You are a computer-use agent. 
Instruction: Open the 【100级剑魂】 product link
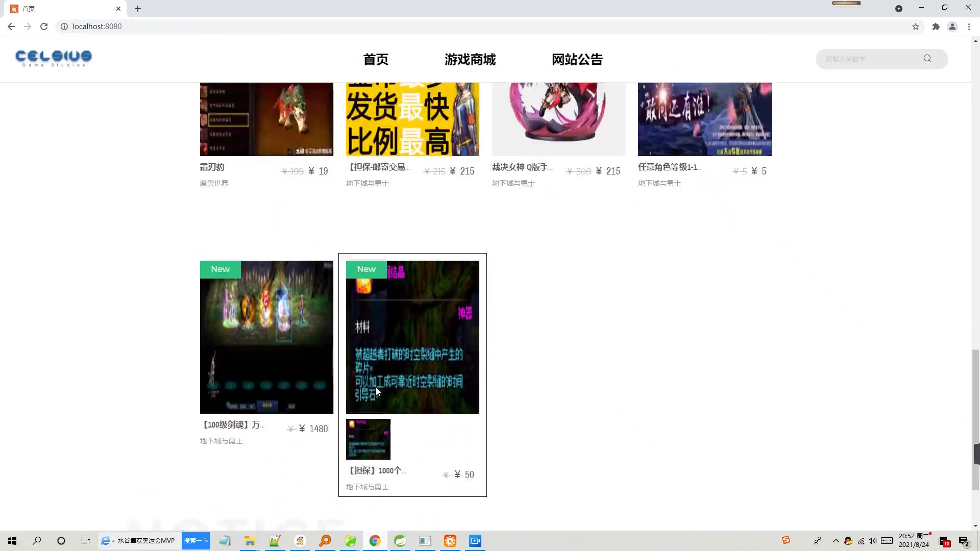tap(232, 424)
